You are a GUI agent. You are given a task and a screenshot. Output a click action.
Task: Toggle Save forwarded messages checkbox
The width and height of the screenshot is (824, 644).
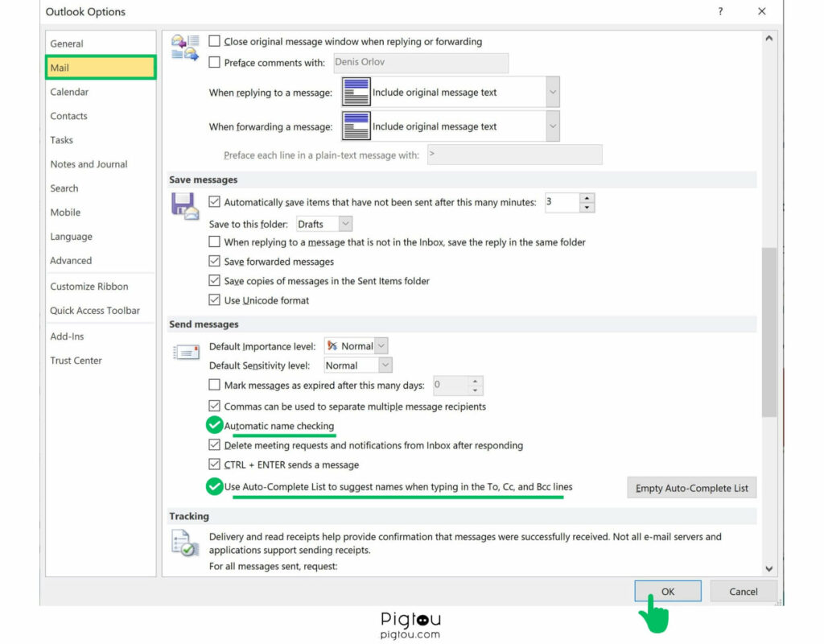click(x=214, y=261)
